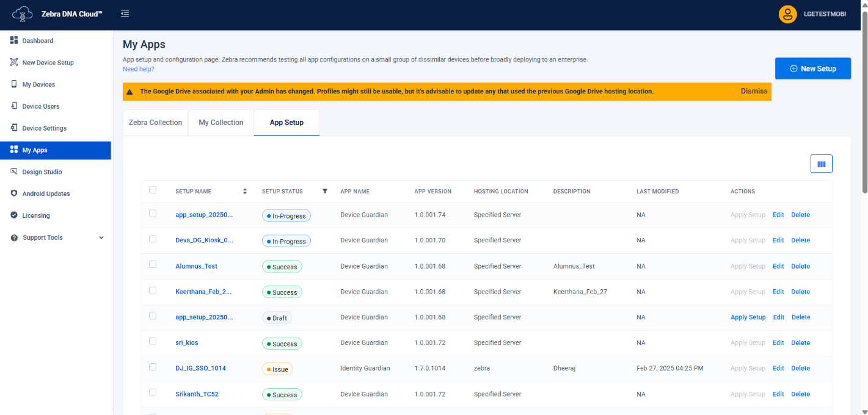Click the New Setup button
The image size is (868, 415).
(x=812, y=68)
